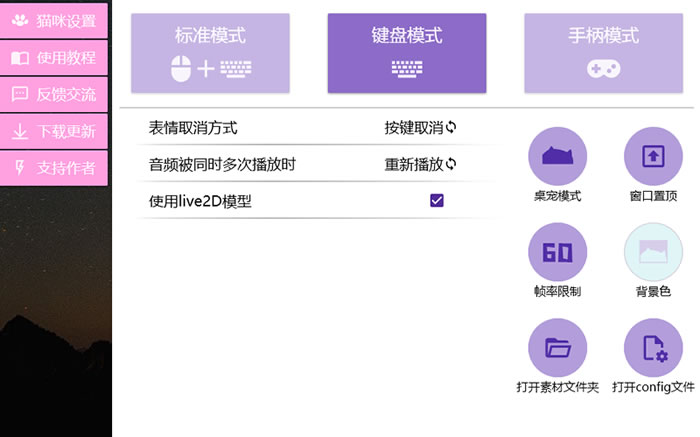Click the 表情取消方式 setting row label
Screen dimensions: 700x437
coord(193,128)
